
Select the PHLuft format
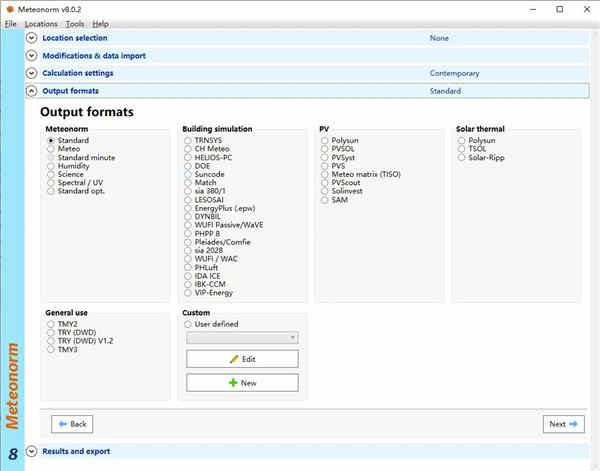pos(201,267)
